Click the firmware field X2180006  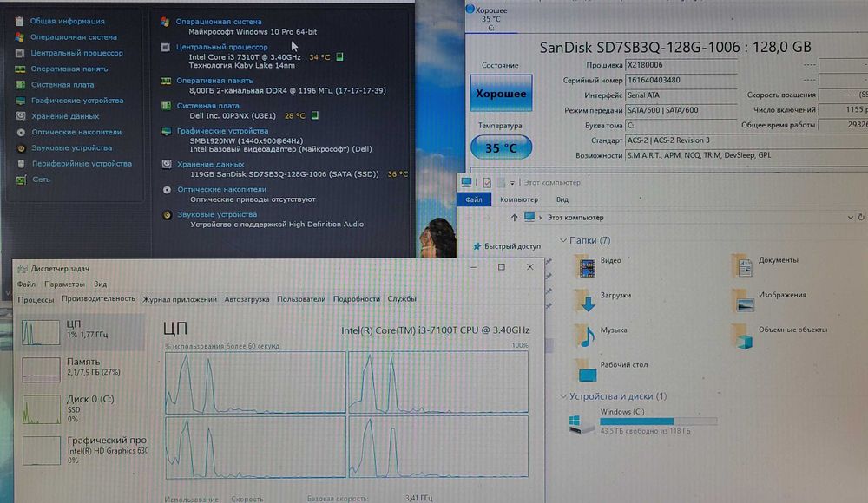681,65
